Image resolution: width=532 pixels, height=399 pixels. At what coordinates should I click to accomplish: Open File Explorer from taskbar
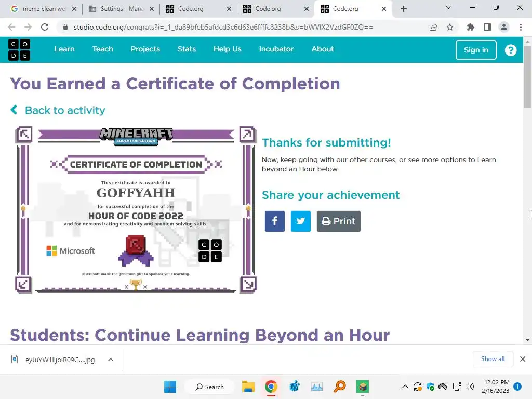tap(248, 387)
